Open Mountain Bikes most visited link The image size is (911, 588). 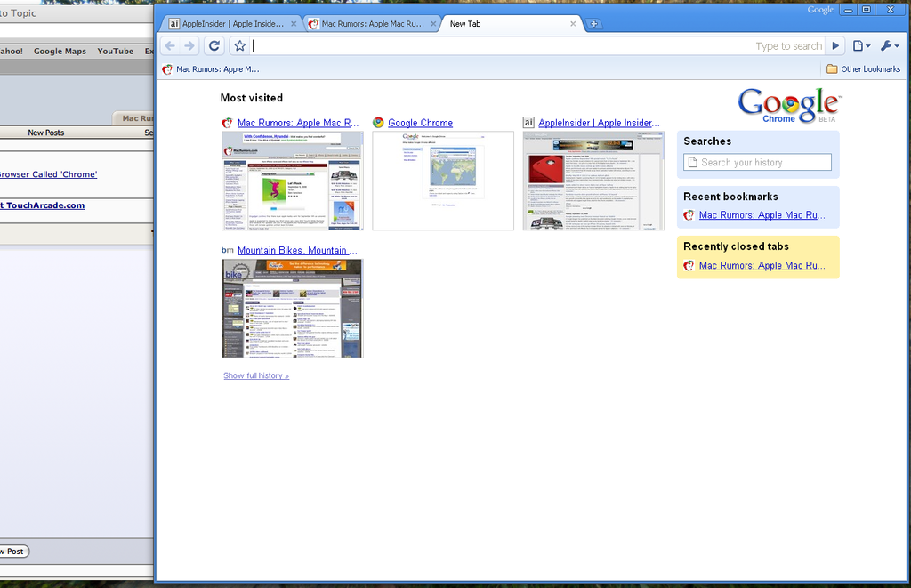tap(297, 251)
